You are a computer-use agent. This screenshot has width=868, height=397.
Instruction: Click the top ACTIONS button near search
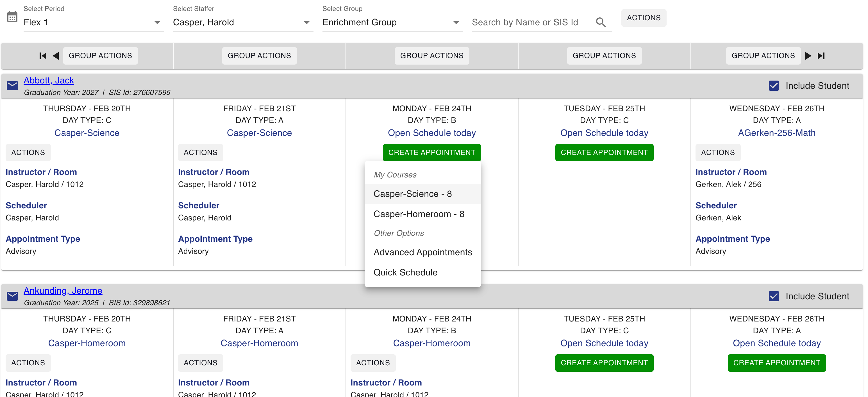(x=643, y=18)
